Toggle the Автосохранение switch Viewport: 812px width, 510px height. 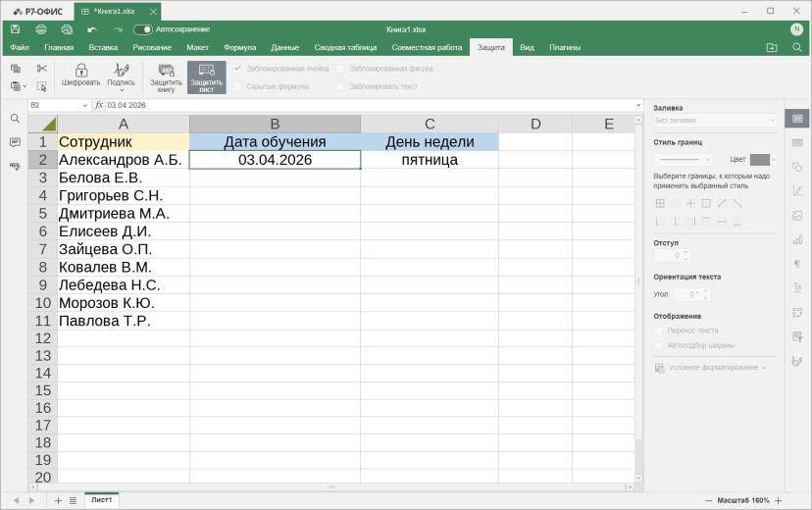tap(143, 29)
